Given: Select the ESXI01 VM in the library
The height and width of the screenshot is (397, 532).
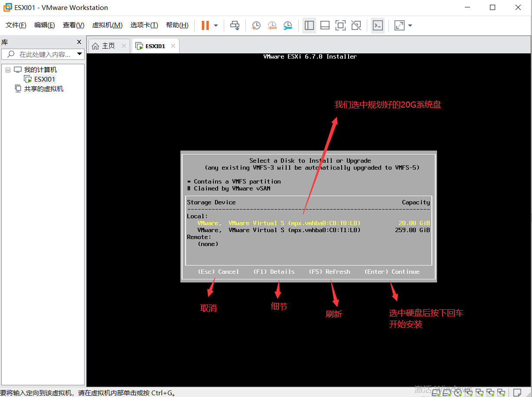Looking at the screenshot, I should [x=45, y=79].
